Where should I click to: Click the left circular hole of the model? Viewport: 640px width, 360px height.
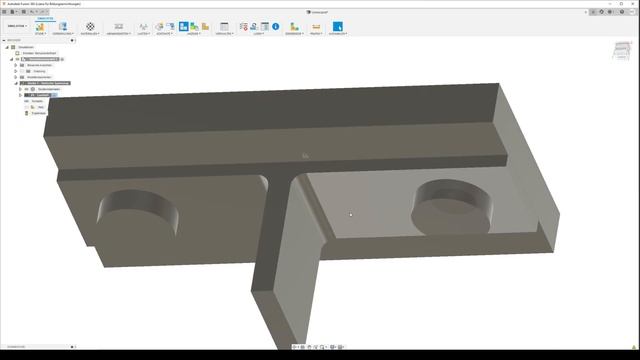click(x=138, y=214)
